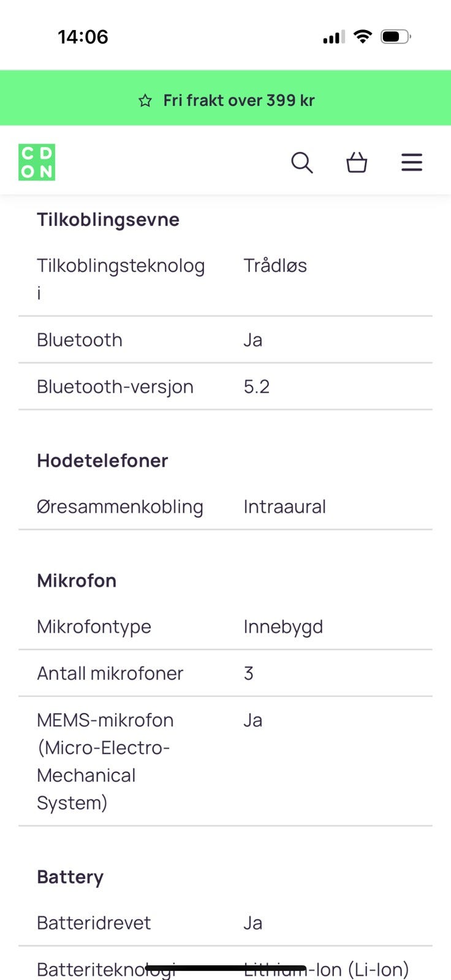Tap the cellular signal bars
Viewport: 451px width, 980px height.
click(x=333, y=37)
